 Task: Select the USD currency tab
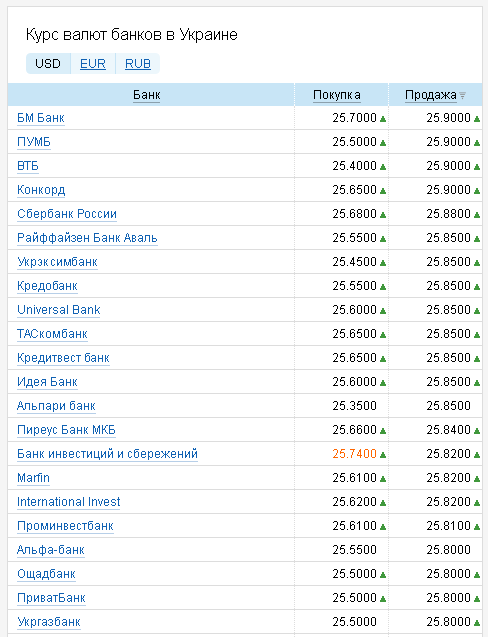[48, 64]
